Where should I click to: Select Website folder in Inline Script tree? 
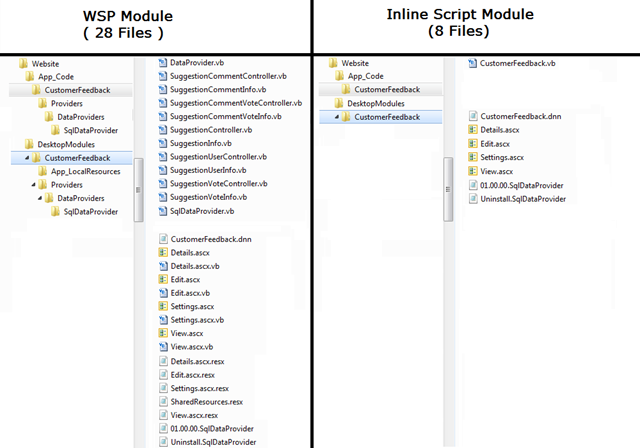coord(355,63)
